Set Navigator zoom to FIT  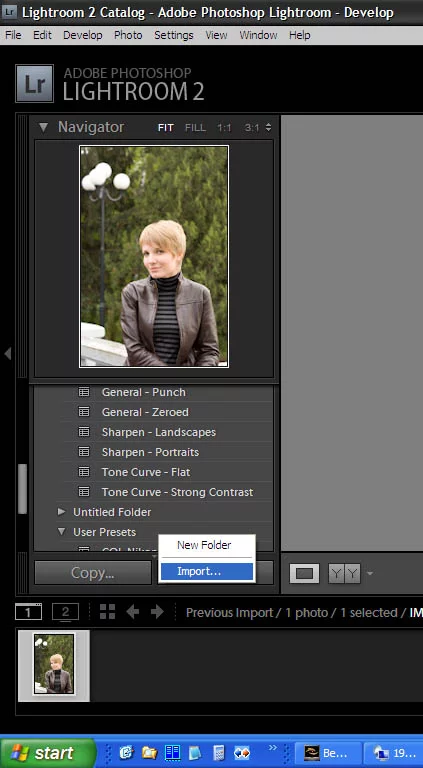165,127
